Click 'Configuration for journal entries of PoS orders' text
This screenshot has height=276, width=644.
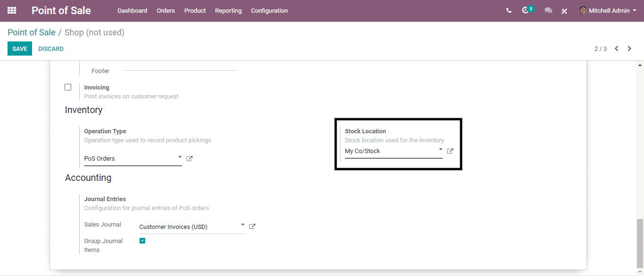tap(147, 208)
